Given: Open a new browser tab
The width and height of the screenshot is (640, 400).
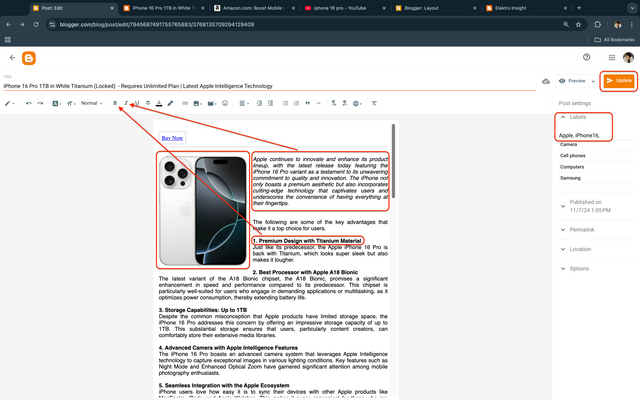Looking at the screenshot, I should pyautogui.click(x=579, y=8).
